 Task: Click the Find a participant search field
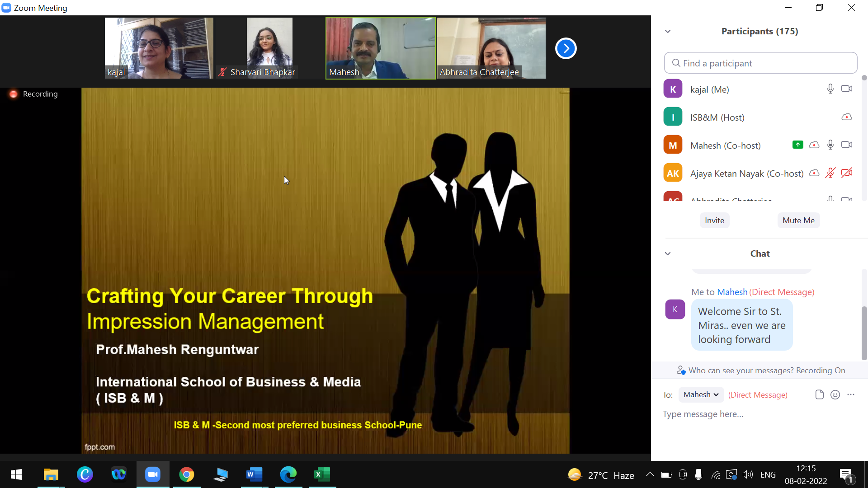760,63
